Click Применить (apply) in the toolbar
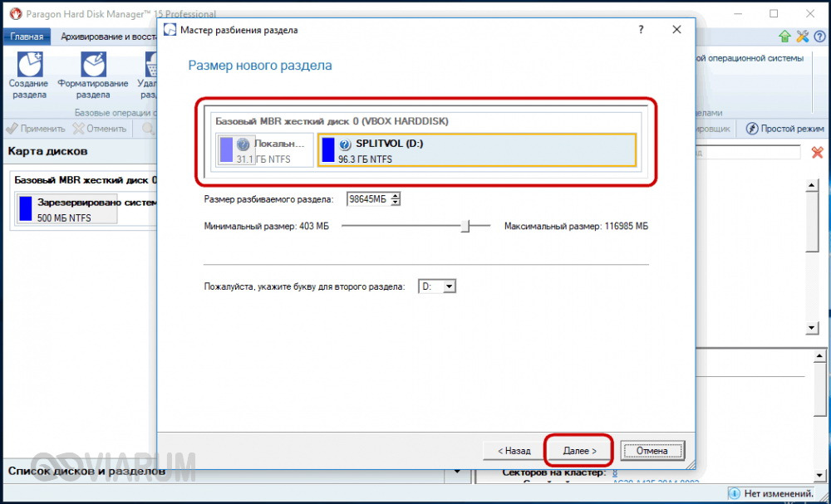 click(35, 129)
